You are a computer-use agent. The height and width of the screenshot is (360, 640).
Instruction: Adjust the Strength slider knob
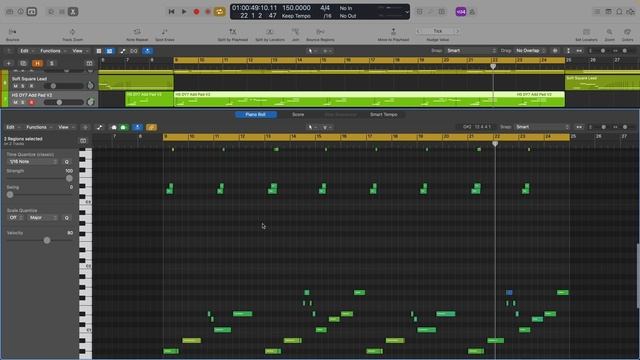69,178
